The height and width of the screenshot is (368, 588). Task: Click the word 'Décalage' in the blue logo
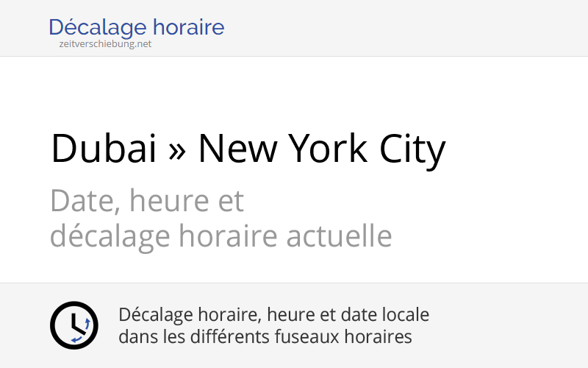pos(98,28)
